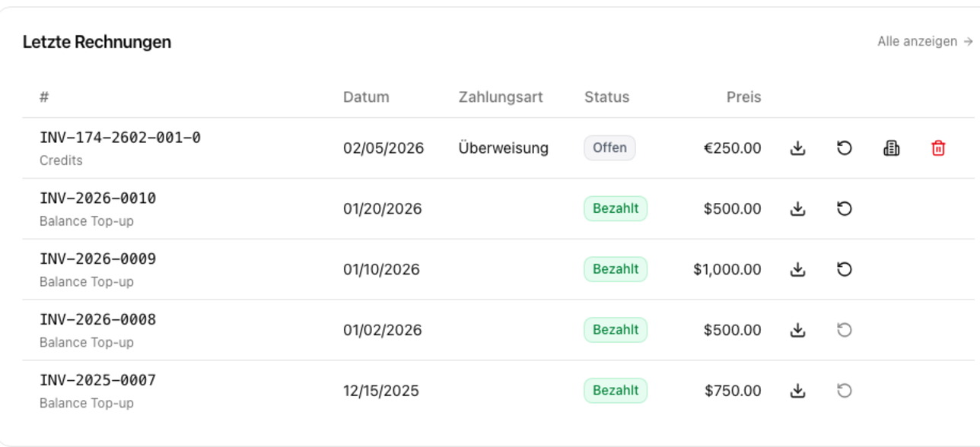Download invoice INV-2026-0010
Screen dimensions: 980x447
(x=797, y=209)
